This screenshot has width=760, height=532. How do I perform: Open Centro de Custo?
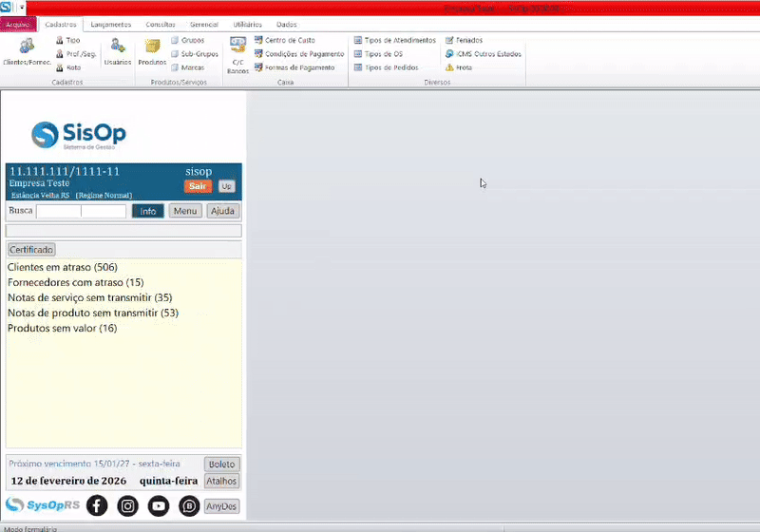285,41
